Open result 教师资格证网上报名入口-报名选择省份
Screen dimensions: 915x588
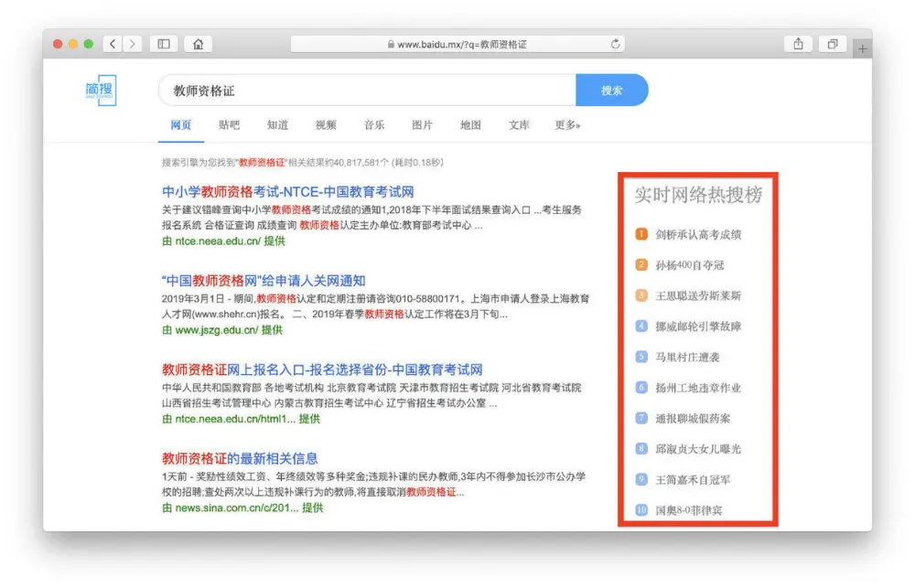[x=322, y=369]
